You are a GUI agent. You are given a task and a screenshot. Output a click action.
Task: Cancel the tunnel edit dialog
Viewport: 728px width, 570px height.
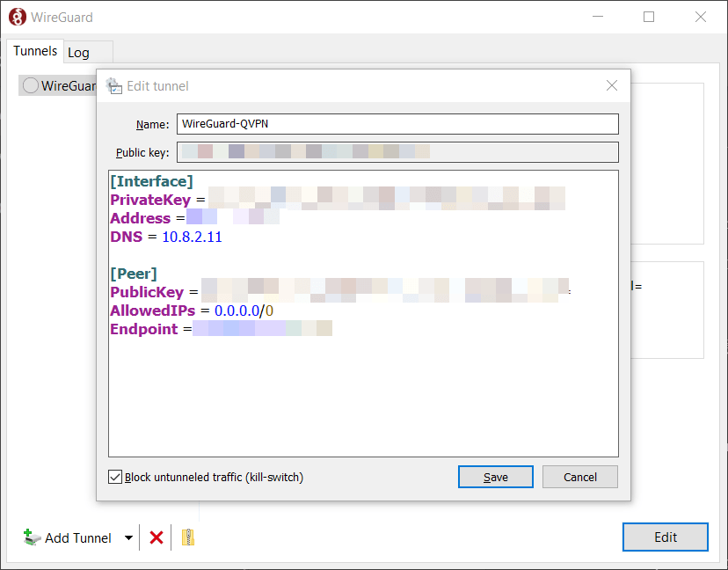(579, 476)
